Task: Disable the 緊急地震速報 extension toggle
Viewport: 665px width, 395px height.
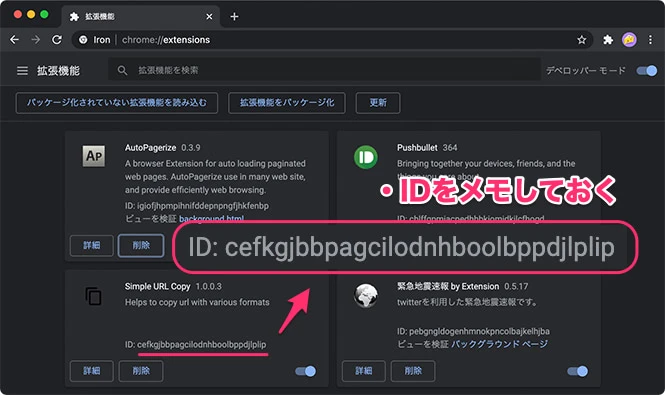Action: tap(578, 371)
